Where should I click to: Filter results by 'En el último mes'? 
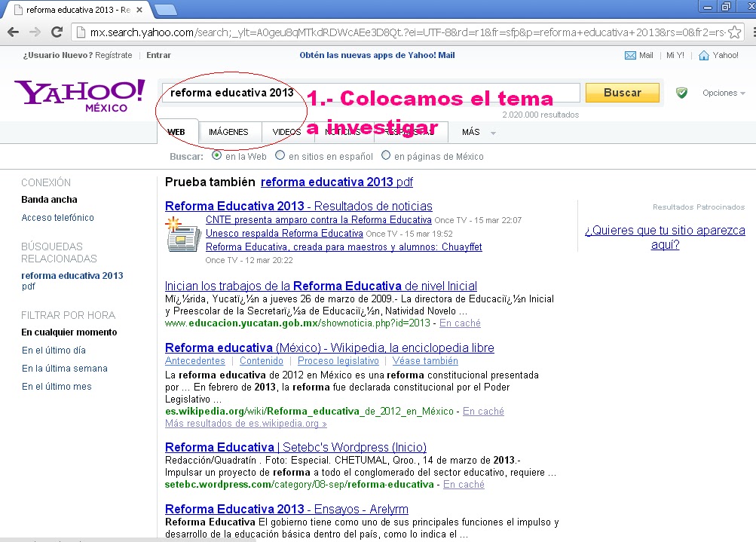[x=57, y=387]
